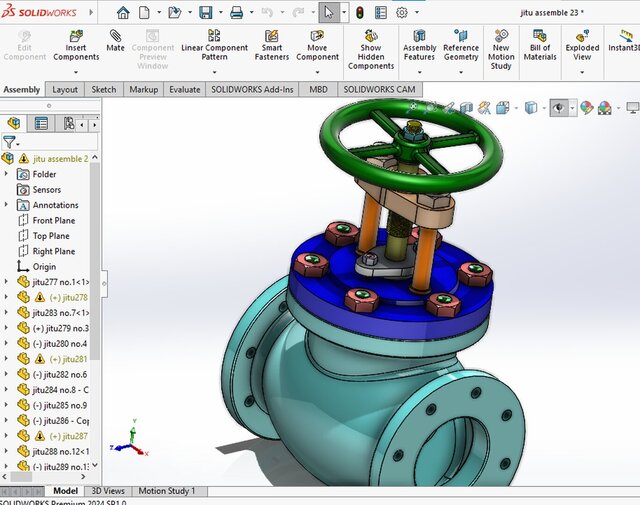Open the Options gear dropdown arrow
Image resolution: width=640 pixels, height=505 pixels.
point(417,13)
